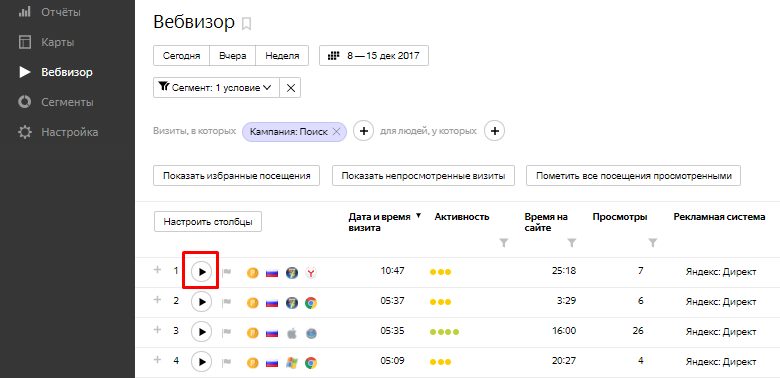Click Пометить все посещения просмотренными
Viewport: 780px width, 378px height.
coord(634,176)
